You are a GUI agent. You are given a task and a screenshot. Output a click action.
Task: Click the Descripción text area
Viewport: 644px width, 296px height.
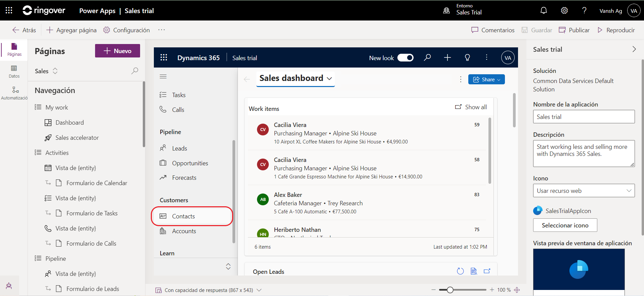click(x=584, y=154)
